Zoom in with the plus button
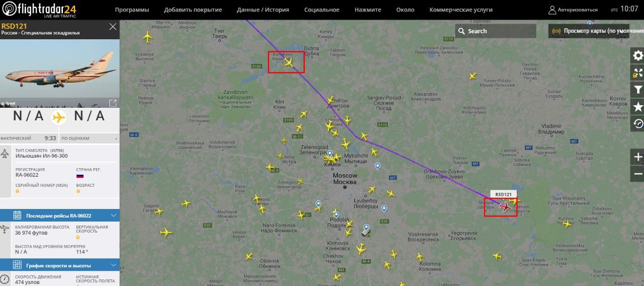The height and width of the screenshot is (286, 644). point(637,157)
